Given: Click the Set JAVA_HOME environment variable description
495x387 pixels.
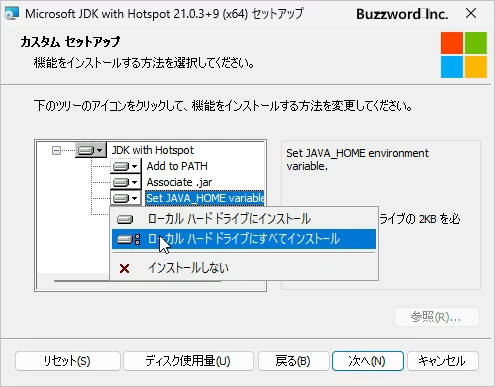Looking at the screenshot, I should point(357,159).
